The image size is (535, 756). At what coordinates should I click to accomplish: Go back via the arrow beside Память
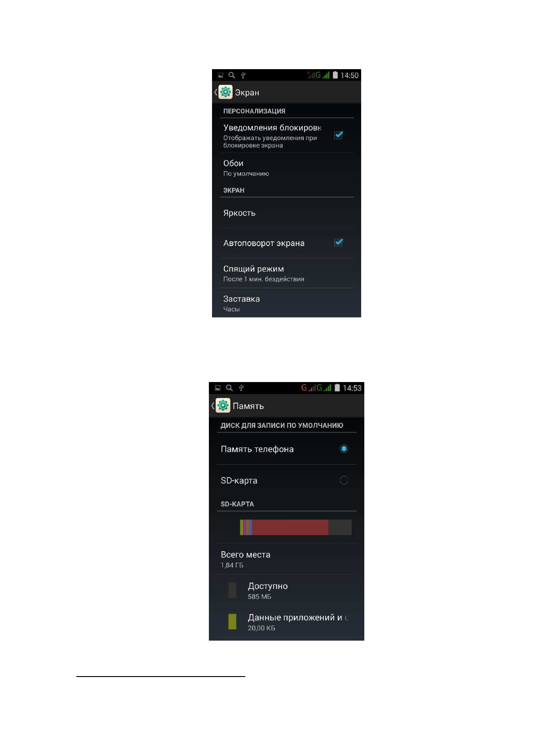coord(213,406)
